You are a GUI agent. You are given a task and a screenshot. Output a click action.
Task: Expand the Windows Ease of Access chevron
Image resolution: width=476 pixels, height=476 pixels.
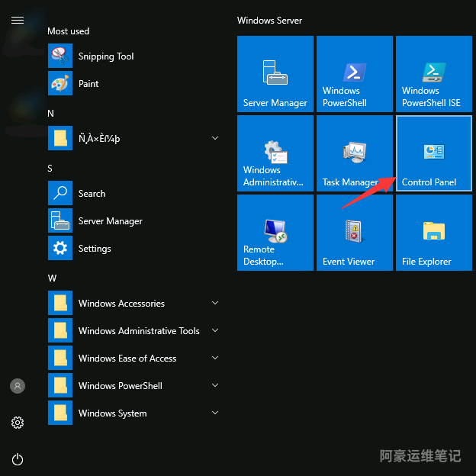215,358
